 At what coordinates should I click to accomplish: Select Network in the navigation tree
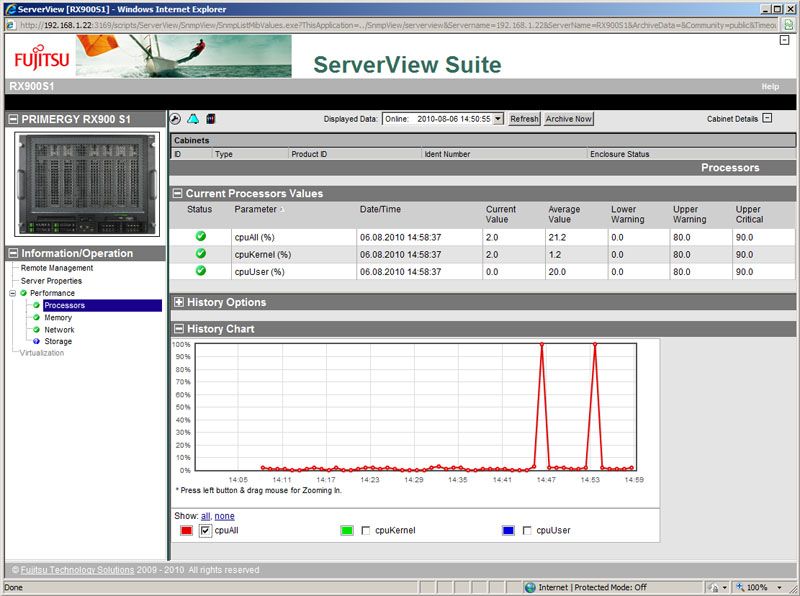point(59,330)
